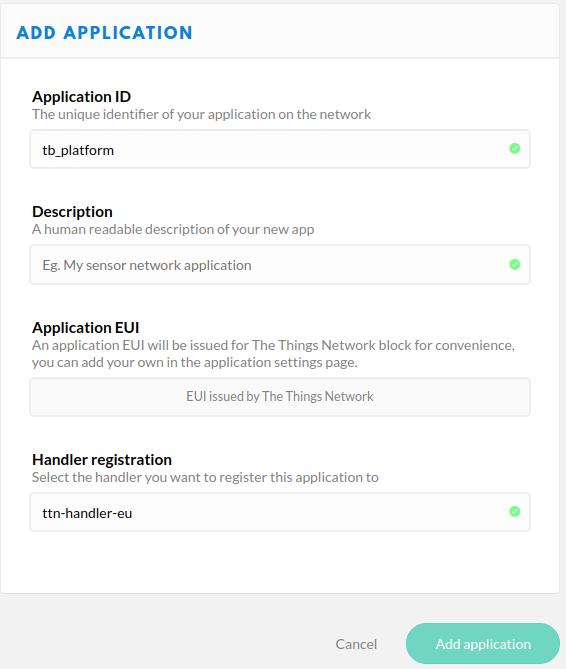The height and width of the screenshot is (669, 566).
Task: Open the ttn-handler-eu handler selector
Action: [280, 512]
